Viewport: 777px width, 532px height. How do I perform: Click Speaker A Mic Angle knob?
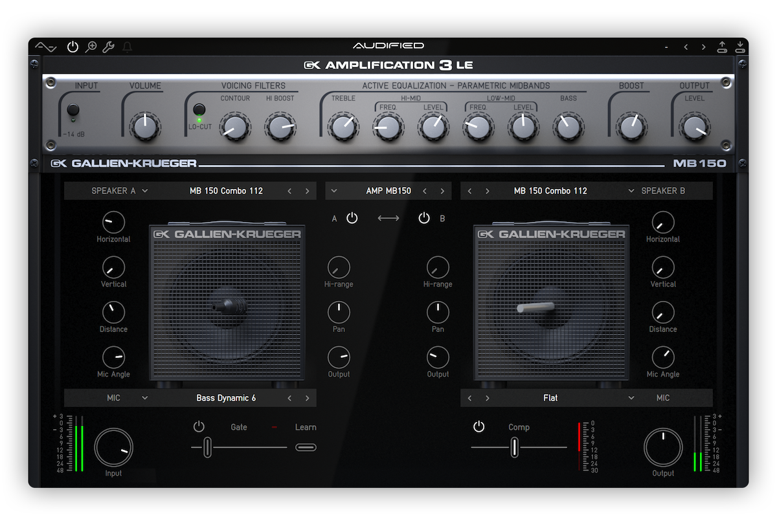click(x=113, y=357)
